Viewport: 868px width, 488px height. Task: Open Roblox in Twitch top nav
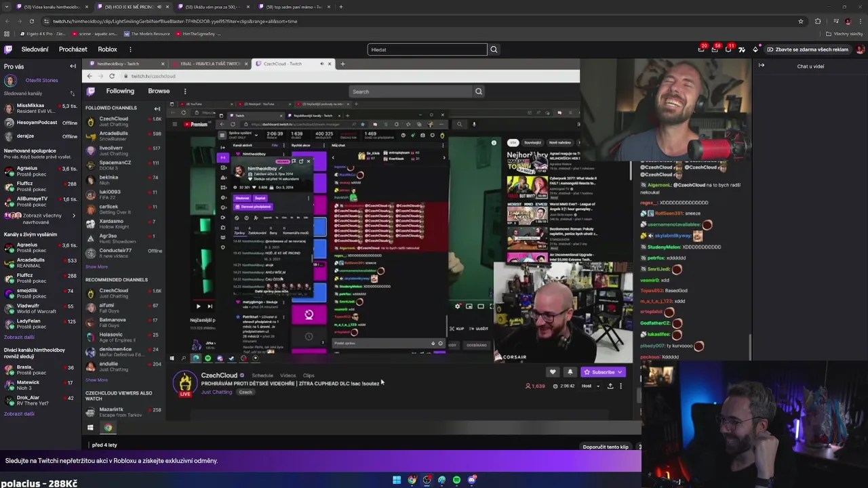tap(107, 49)
